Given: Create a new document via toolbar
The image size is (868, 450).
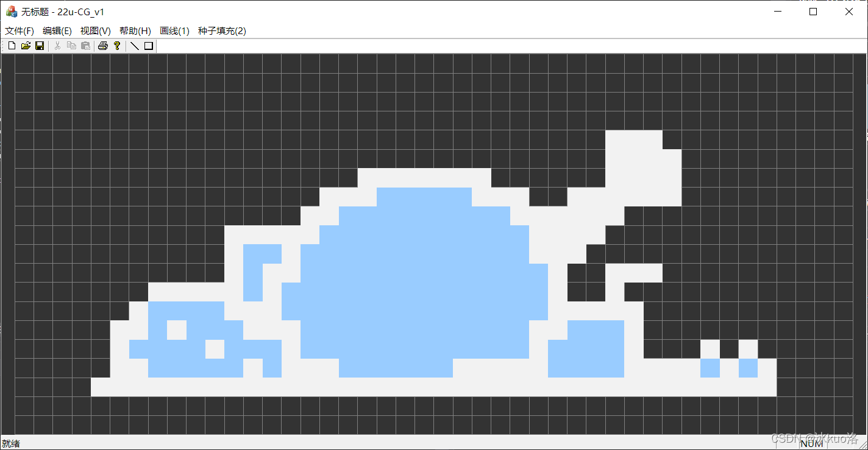Looking at the screenshot, I should click(x=12, y=46).
